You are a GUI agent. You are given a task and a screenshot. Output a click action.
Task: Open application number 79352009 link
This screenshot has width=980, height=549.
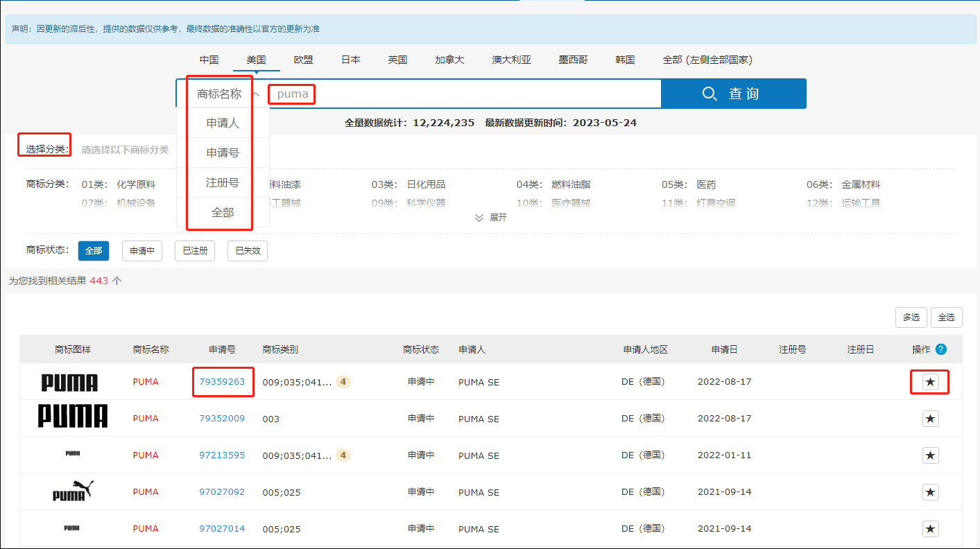click(222, 418)
